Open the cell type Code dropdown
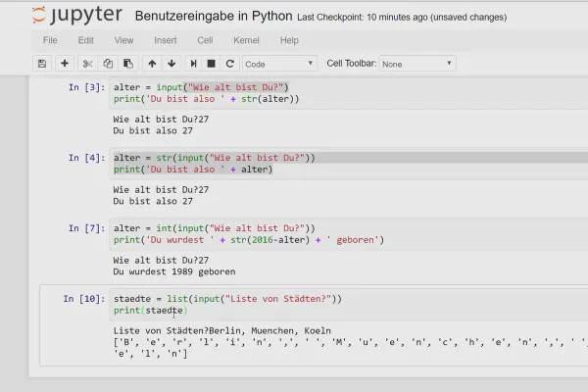Viewport: 588px width, 392px height. (x=279, y=64)
